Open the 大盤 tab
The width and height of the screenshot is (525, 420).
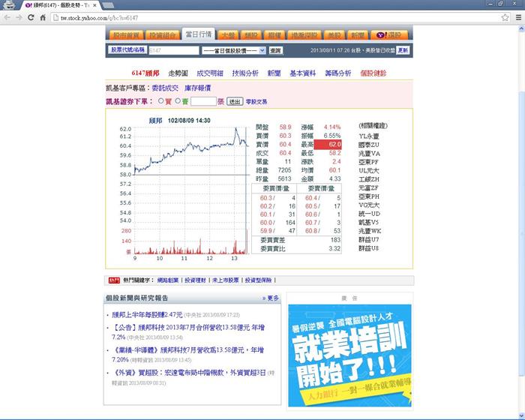click(228, 35)
